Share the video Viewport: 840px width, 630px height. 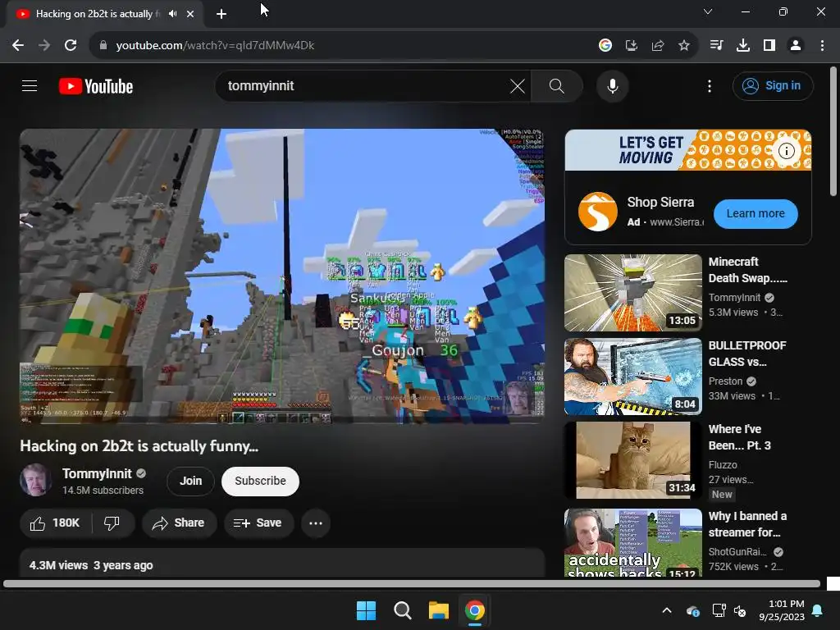point(179,523)
